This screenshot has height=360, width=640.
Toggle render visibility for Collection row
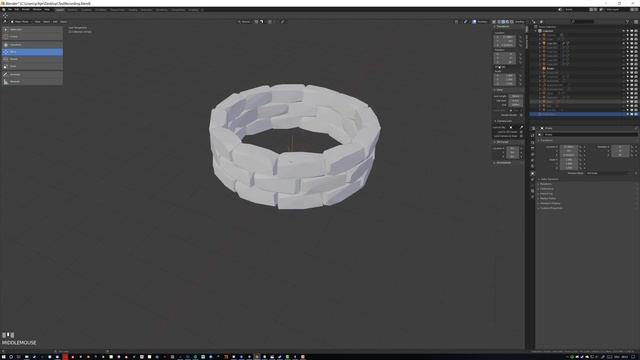tap(636, 31)
